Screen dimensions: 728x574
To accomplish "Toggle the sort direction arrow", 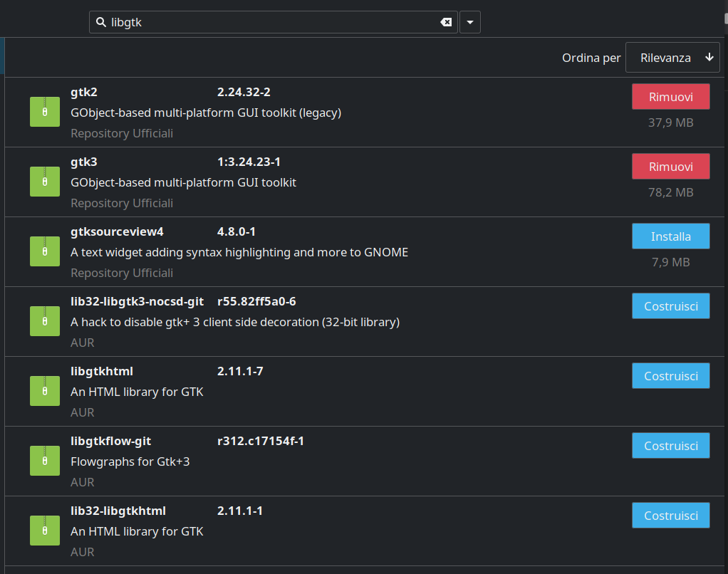I will click(709, 57).
